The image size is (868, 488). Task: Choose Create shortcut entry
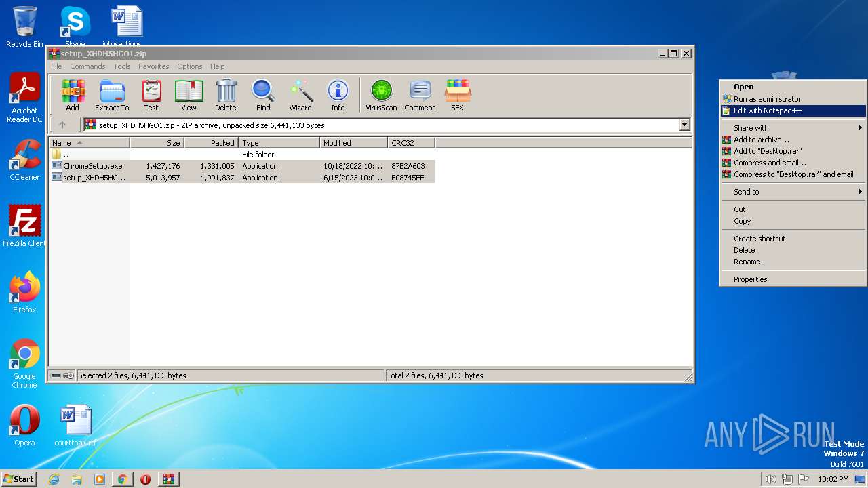[793, 239]
